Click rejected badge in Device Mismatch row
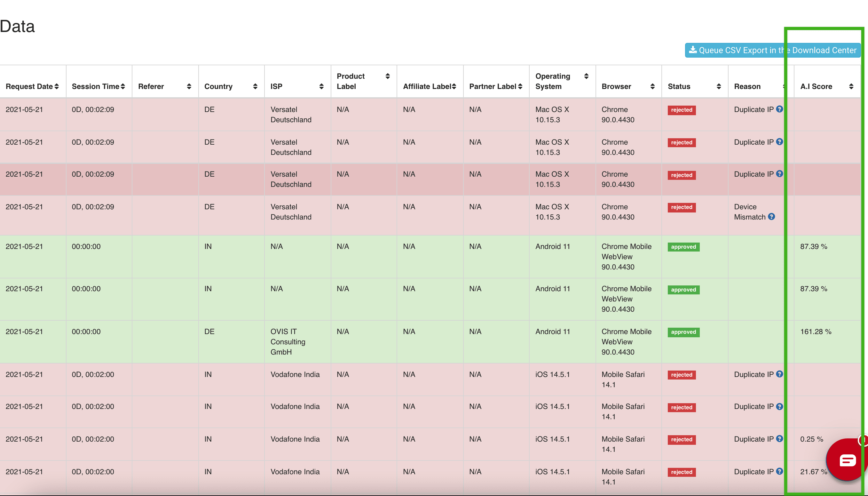This screenshot has width=868, height=496. click(x=682, y=207)
